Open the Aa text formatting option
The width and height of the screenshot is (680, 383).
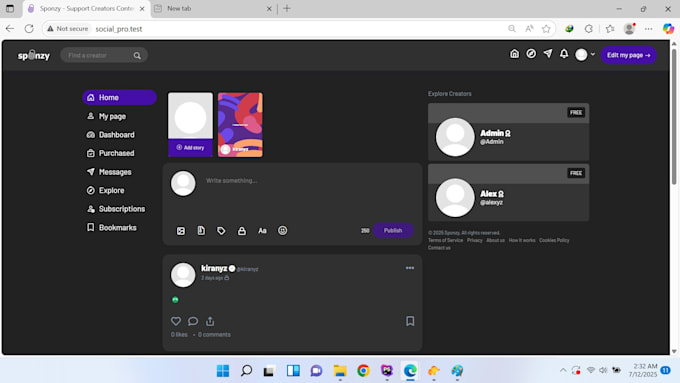262,231
